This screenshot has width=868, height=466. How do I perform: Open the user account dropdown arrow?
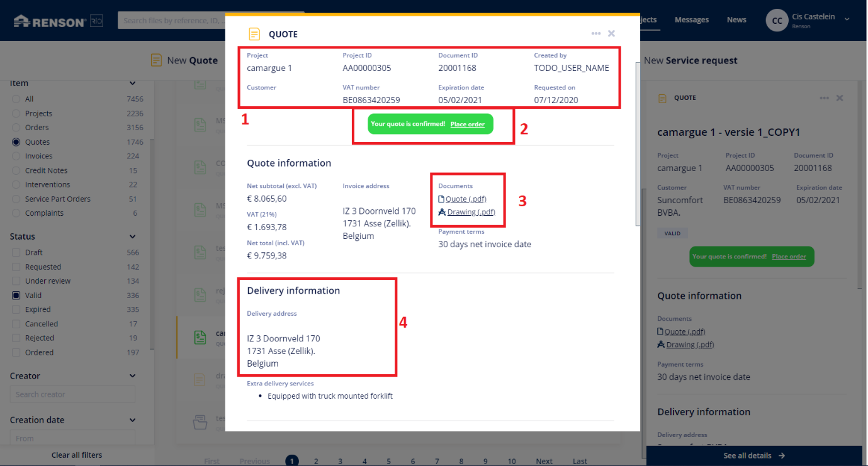847,19
